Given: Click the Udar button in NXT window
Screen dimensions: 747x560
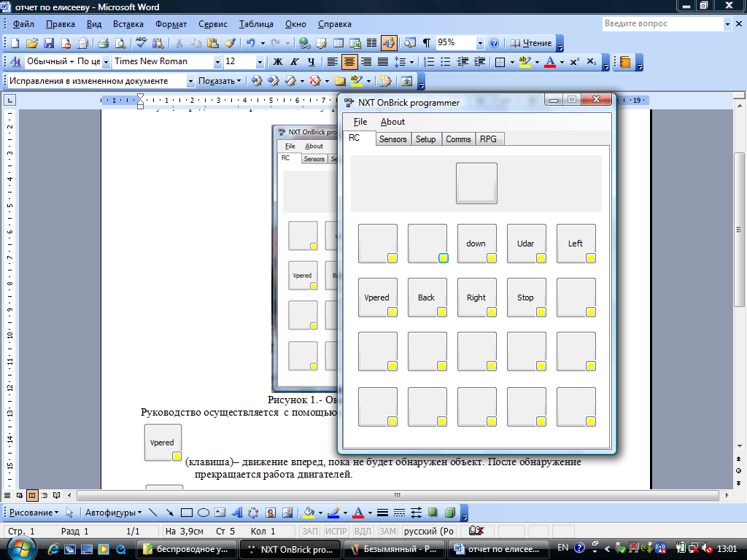Looking at the screenshot, I should click(x=526, y=244).
